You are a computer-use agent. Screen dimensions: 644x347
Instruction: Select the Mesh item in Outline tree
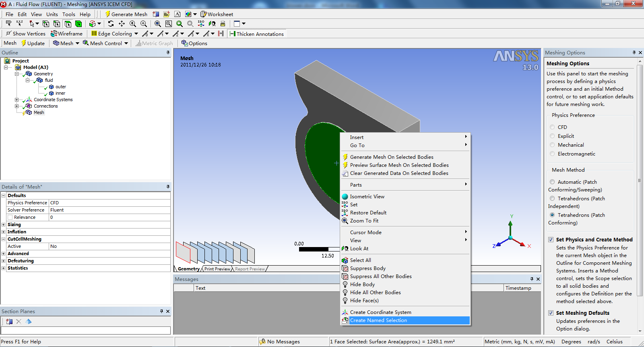[x=39, y=112]
